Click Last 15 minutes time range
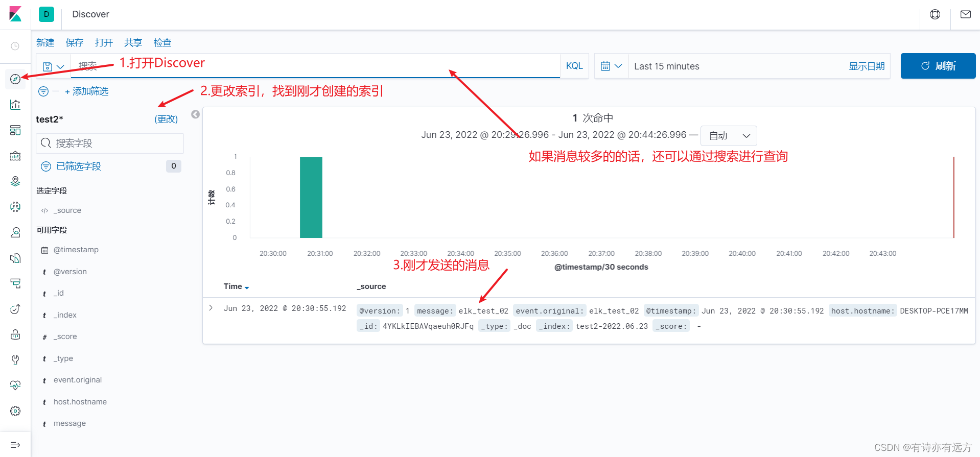 [x=667, y=66]
